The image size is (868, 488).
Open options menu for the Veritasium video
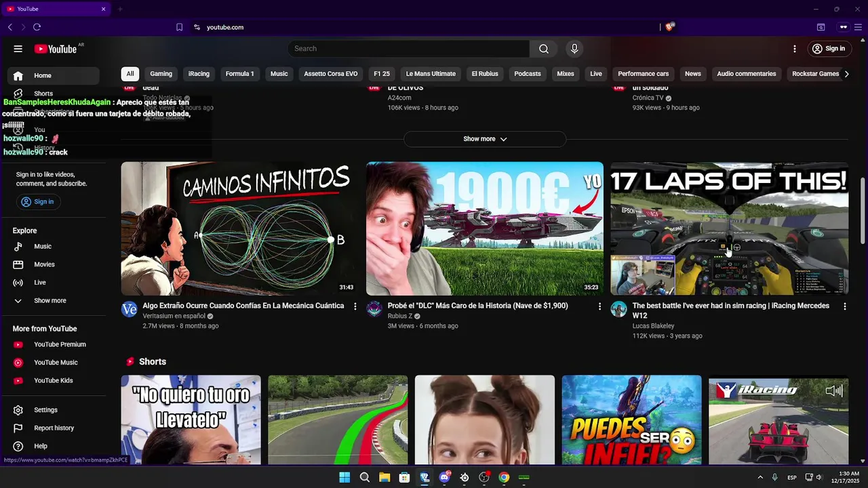[x=355, y=306]
